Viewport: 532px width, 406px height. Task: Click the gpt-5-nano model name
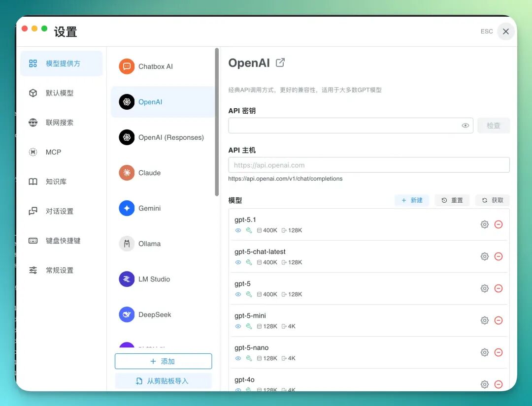point(251,348)
